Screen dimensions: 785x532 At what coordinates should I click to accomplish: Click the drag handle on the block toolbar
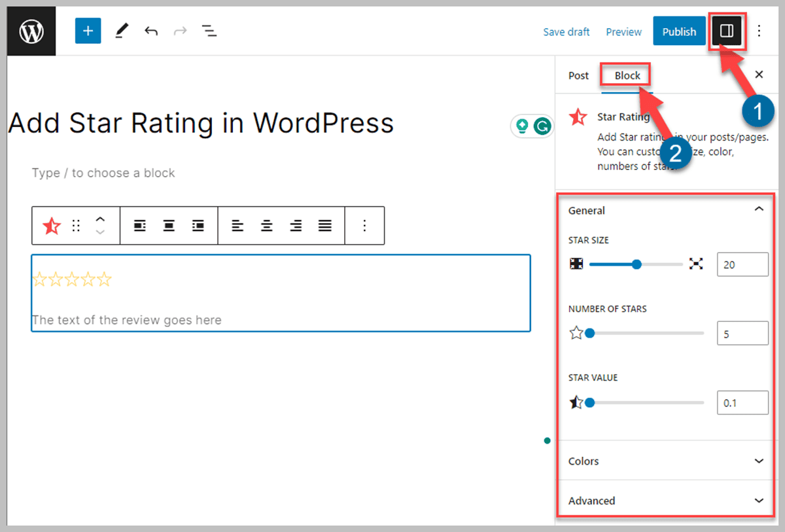(75, 225)
